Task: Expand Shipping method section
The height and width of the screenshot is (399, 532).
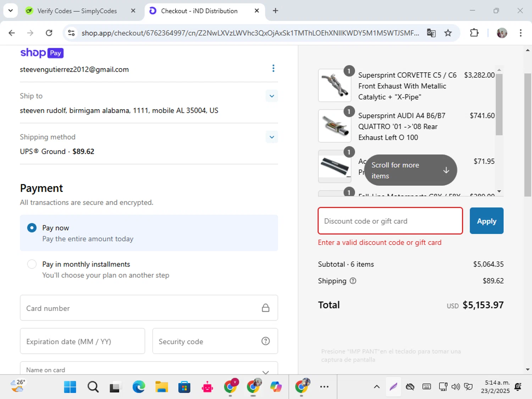Action: (272, 137)
